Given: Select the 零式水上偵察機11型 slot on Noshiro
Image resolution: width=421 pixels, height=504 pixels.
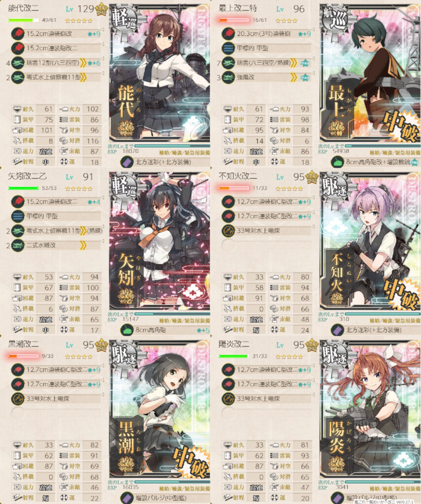Looking at the screenshot, I should (x=56, y=77).
